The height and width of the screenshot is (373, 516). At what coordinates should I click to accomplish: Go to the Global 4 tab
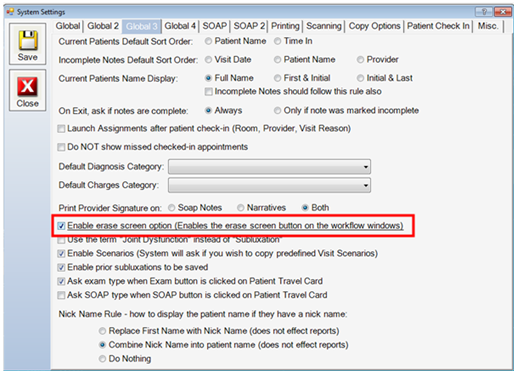click(180, 26)
